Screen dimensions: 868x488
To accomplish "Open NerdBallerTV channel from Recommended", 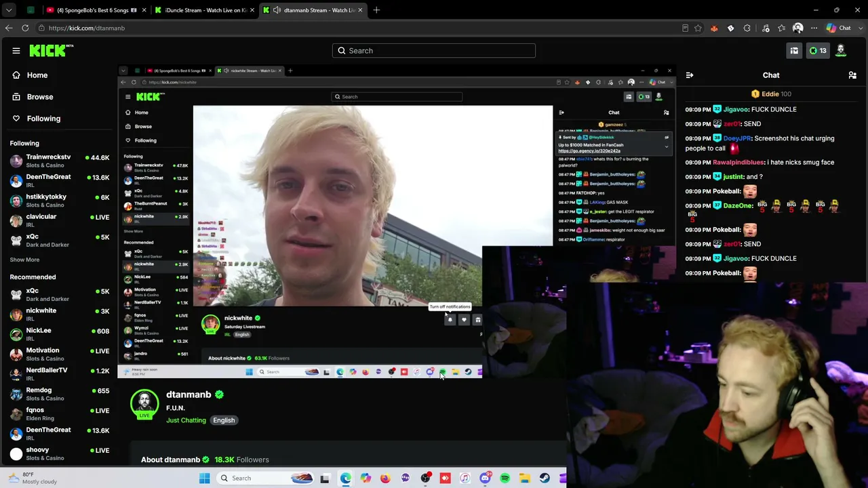I will [x=59, y=374].
